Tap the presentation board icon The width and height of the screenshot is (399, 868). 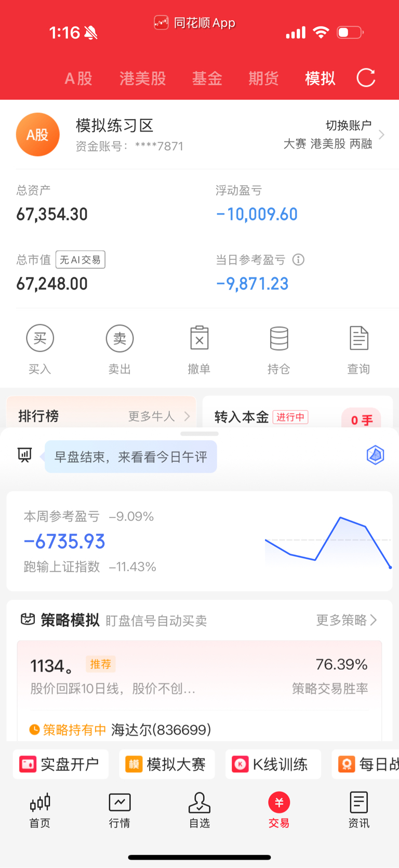pos(24,455)
